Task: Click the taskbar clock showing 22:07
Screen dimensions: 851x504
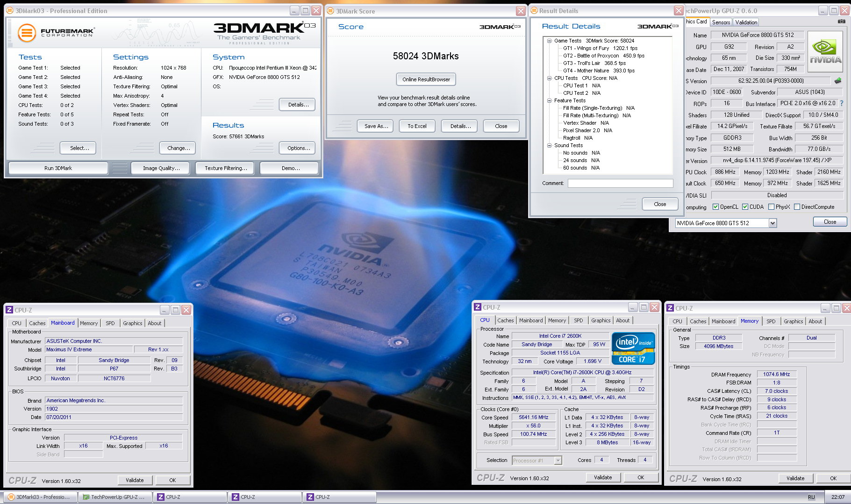Action: [838, 497]
